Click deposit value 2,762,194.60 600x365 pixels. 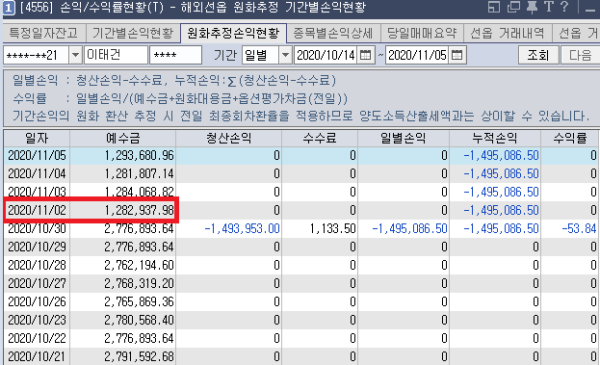coord(139,266)
